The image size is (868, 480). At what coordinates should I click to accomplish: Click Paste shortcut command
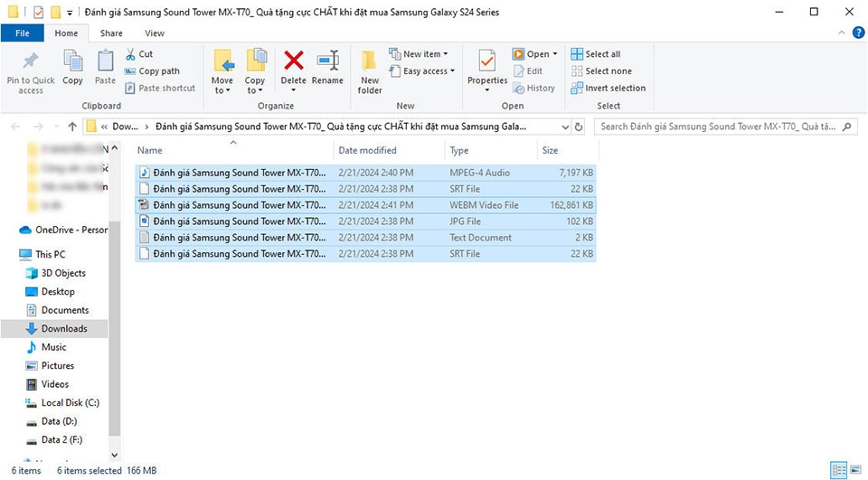(x=160, y=88)
